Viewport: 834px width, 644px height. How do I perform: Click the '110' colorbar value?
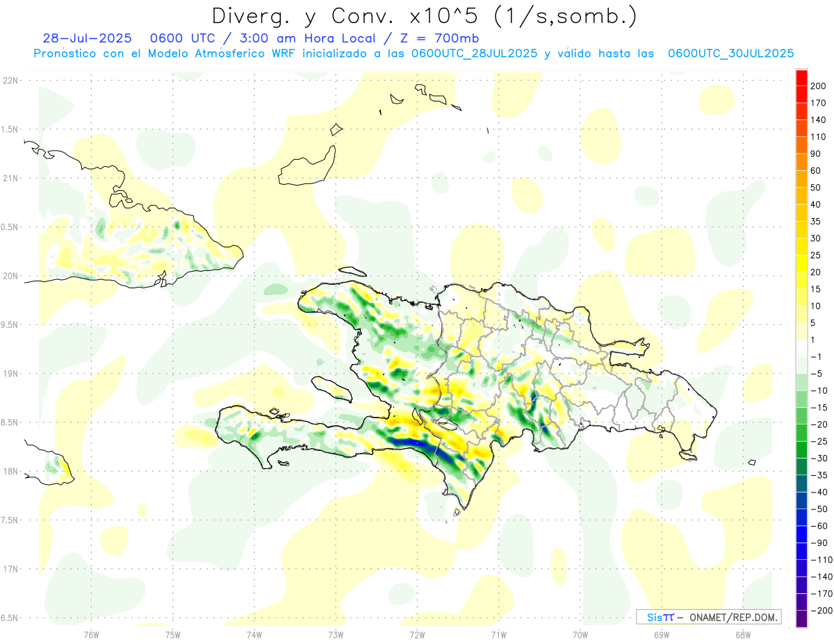(x=818, y=137)
